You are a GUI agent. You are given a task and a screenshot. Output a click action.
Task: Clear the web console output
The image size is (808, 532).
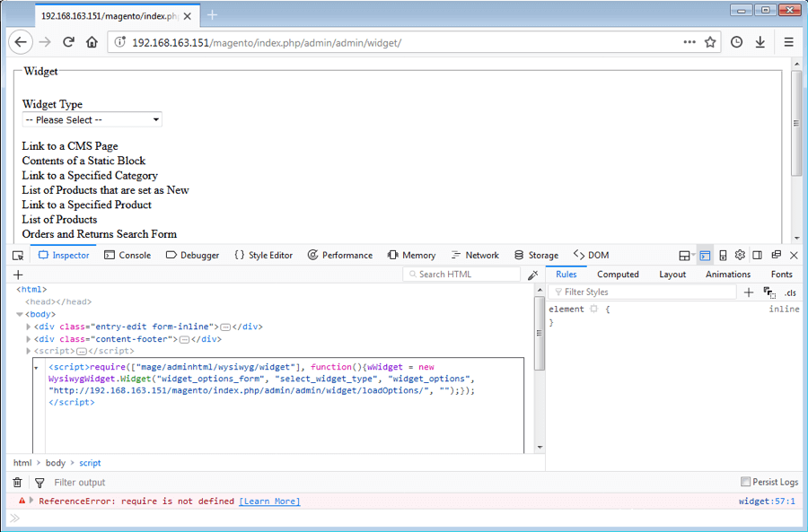(x=17, y=483)
